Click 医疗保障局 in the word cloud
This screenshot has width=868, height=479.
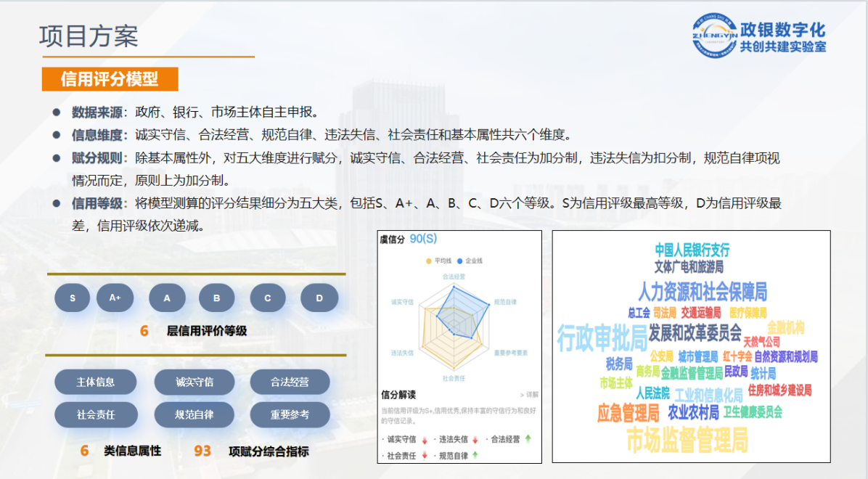[x=748, y=313]
